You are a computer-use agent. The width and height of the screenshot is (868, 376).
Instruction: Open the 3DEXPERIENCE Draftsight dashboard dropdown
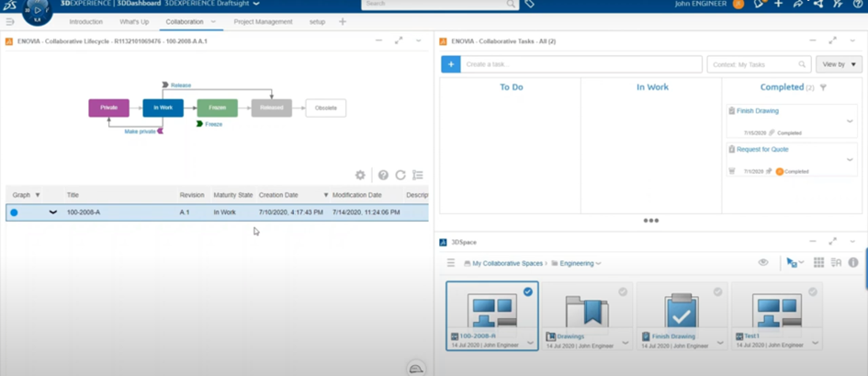[255, 4]
